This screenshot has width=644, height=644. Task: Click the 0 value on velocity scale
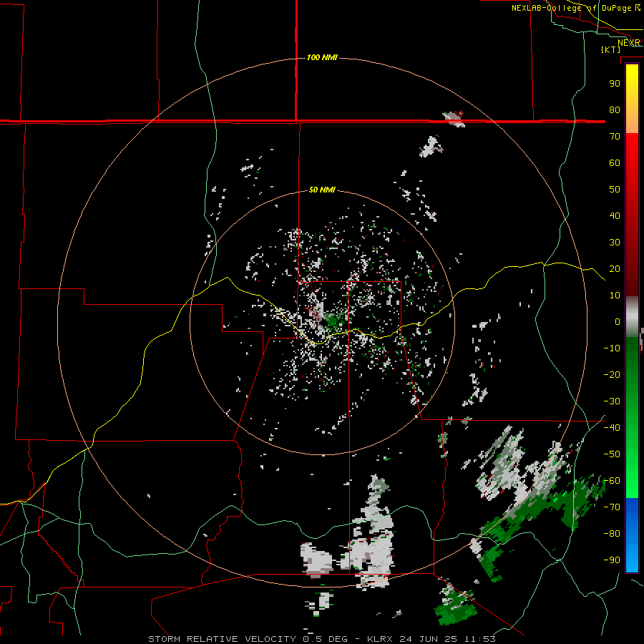click(618, 322)
